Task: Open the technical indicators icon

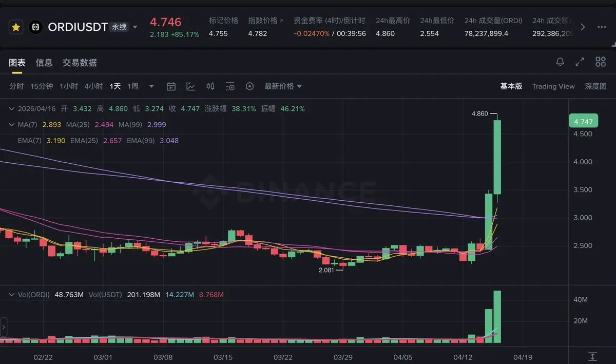Action: 190,86
